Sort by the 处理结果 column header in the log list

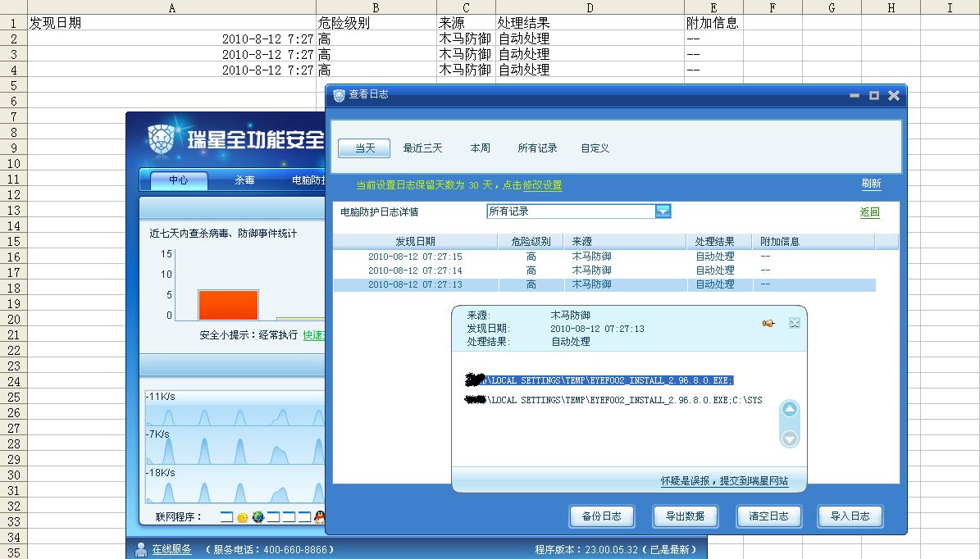(x=719, y=241)
